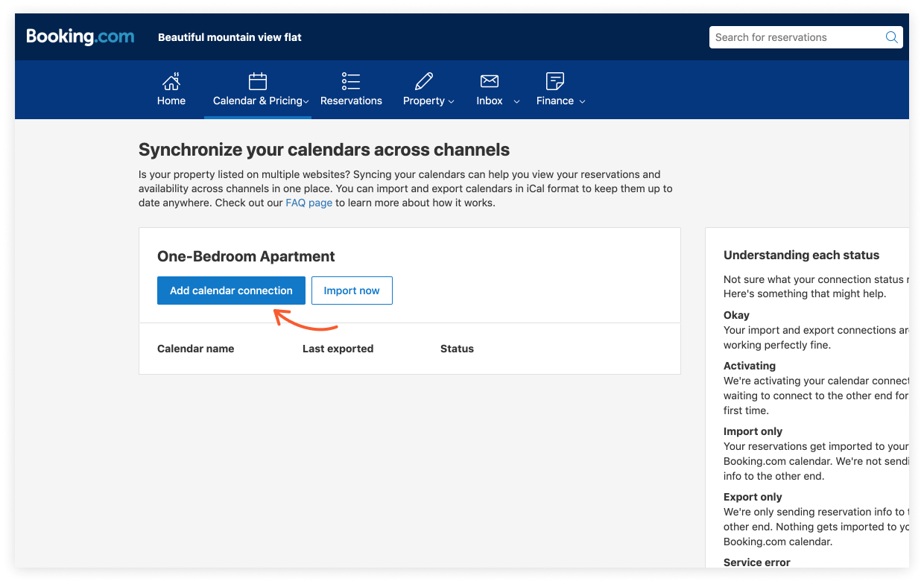Click the property name Beautiful mountain view flat
The image size is (924, 584).
click(x=230, y=37)
